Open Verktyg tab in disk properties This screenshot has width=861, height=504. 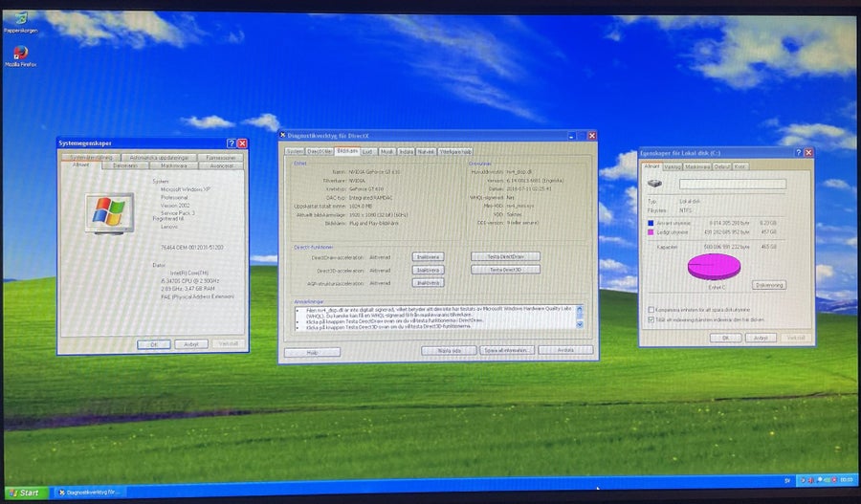pyautogui.click(x=673, y=167)
